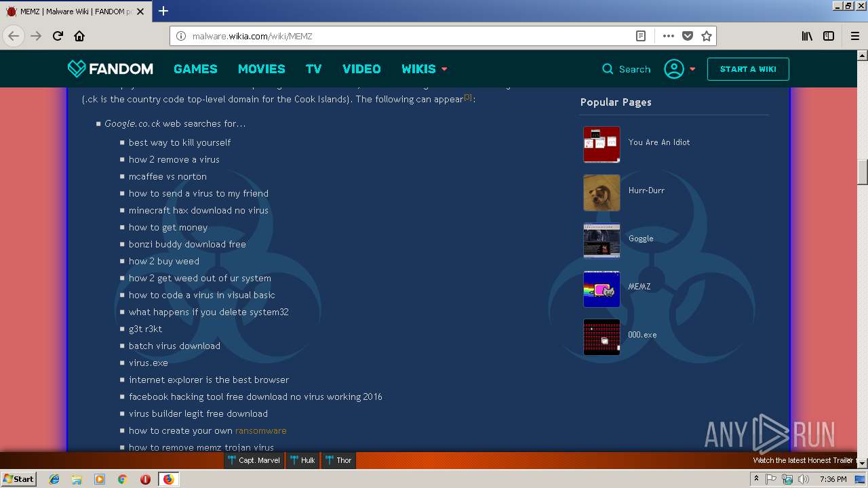Open the reference [3] footnote link
Image resolution: width=868 pixels, height=488 pixels.
tap(467, 97)
